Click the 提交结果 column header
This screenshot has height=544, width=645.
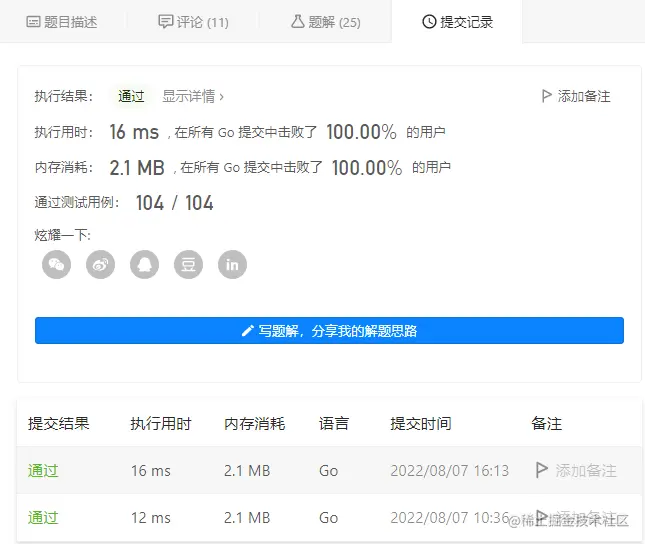click(x=59, y=423)
